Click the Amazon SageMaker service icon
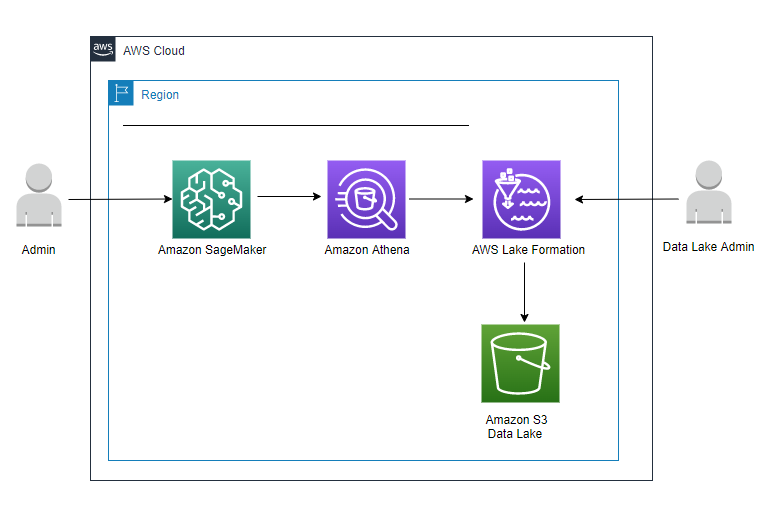 (x=211, y=199)
